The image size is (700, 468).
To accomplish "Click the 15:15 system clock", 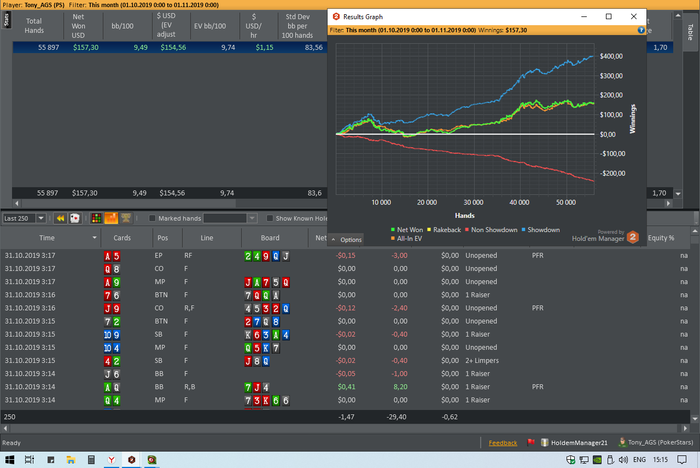I will 660,460.
